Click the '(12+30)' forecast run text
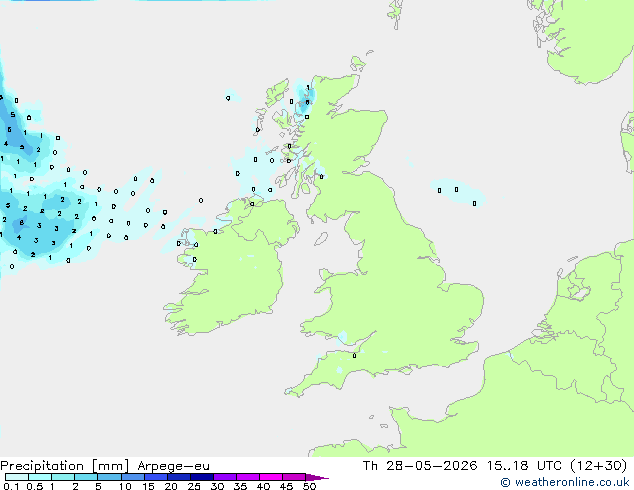 (x=599, y=466)
